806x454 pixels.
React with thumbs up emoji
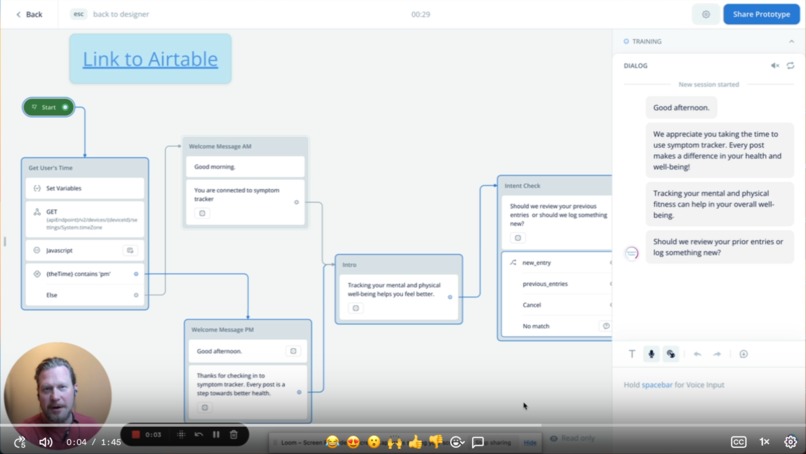(415, 442)
